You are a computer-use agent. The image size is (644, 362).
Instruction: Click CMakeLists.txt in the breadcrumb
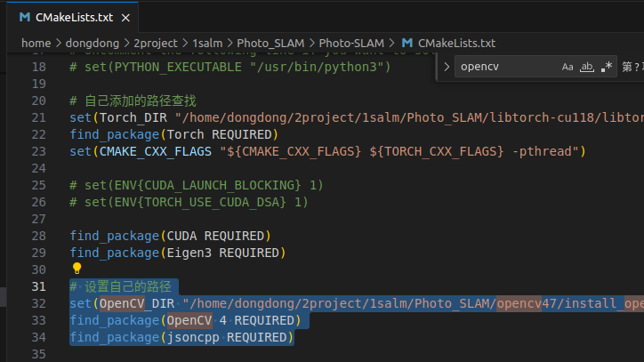tap(456, 44)
